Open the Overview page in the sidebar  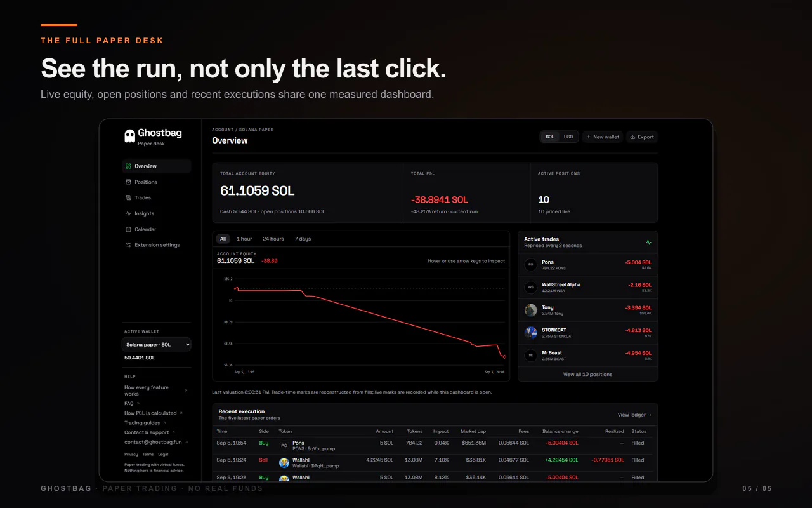pos(156,166)
